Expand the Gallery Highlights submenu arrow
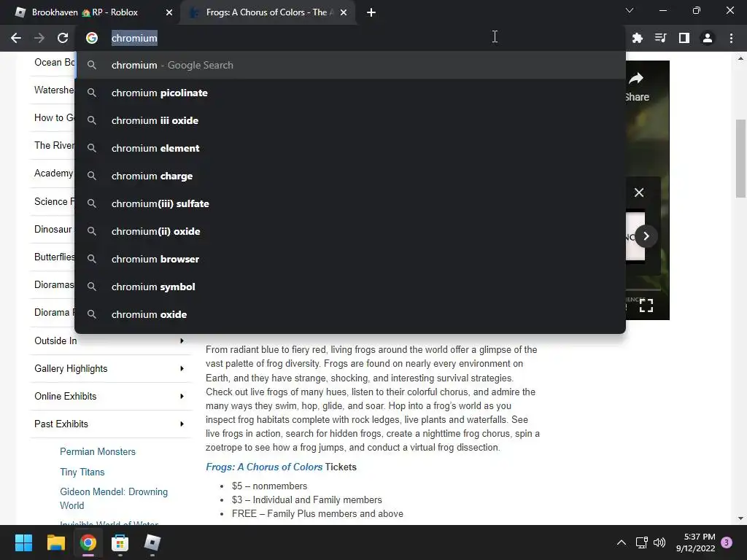The image size is (747, 560). point(182,368)
